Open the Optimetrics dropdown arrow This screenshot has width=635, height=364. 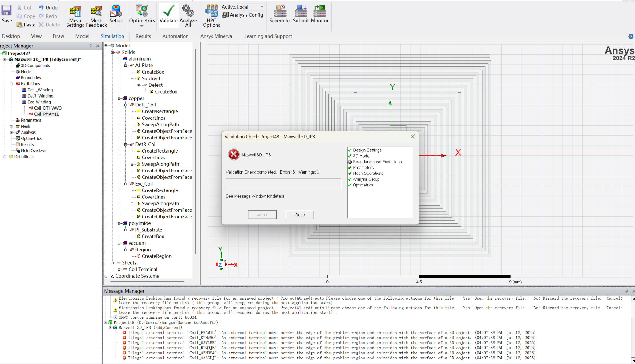point(142,26)
